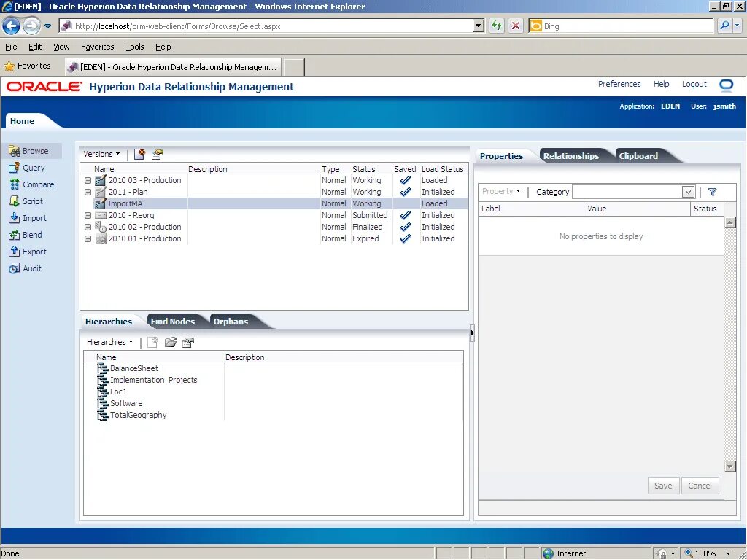Click the version properties icon in Versions toolbar
The width and height of the screenshot is (747, 560).
[158, 155]
